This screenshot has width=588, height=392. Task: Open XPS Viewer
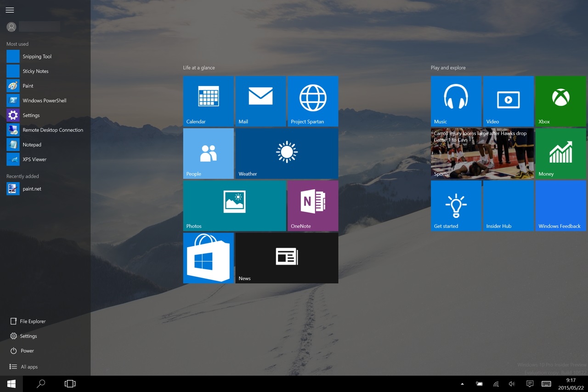(x=45, y=159)
